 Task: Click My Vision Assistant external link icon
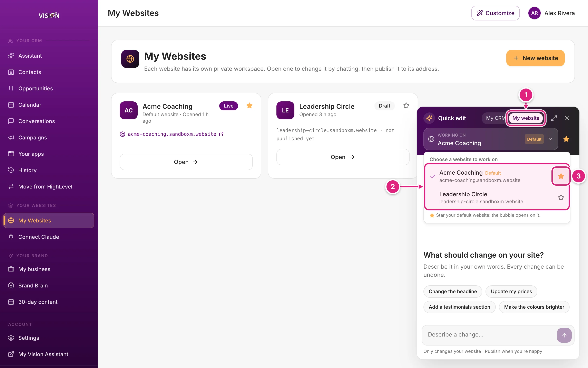coord(11,354)
